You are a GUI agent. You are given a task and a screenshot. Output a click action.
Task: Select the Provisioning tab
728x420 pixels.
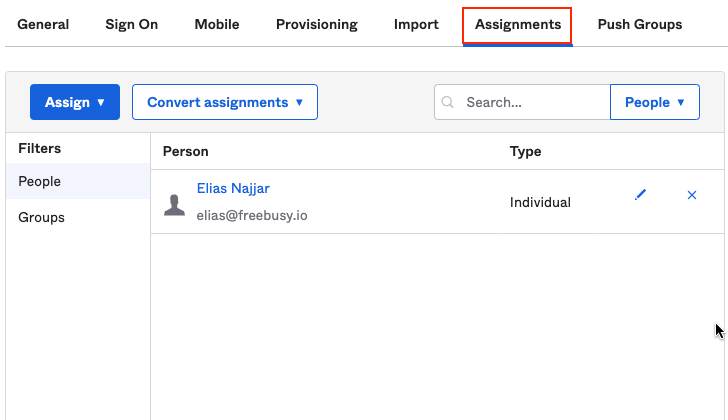317,24
